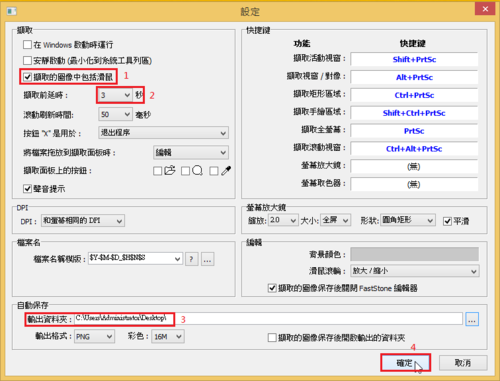Click the 取消 cancel button
Viewport: 500px width, 381px height.
pos(463,363)
